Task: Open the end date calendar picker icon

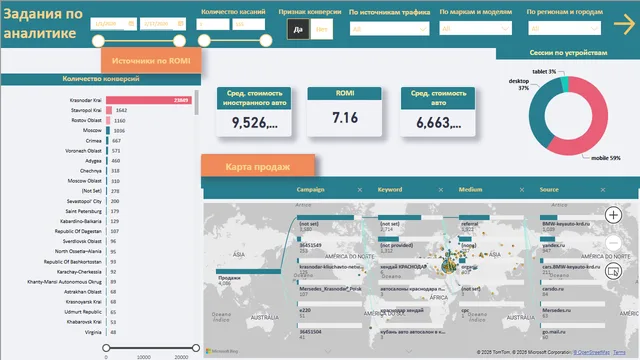Action: tap(180, 24)
